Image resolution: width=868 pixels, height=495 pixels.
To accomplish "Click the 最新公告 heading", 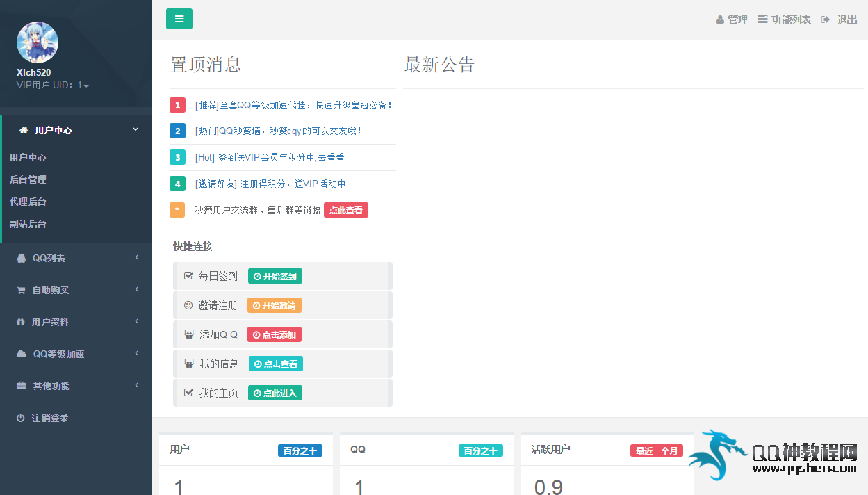I will tap(439, 65).
